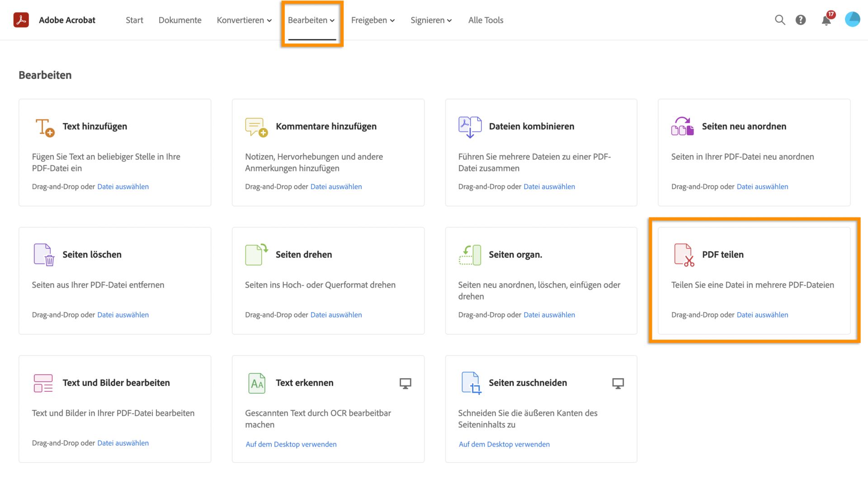Click the Seiten löschen trash icon
868x494 pixels.
click(x=44, y=255)
